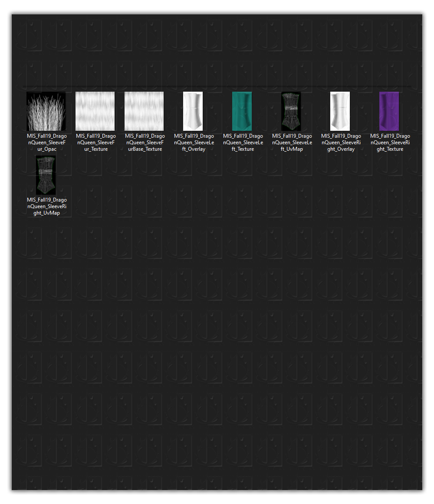Select the SleeveLeft_Overlay thumbnail
The image size is (434, 504).
point(193,111)
